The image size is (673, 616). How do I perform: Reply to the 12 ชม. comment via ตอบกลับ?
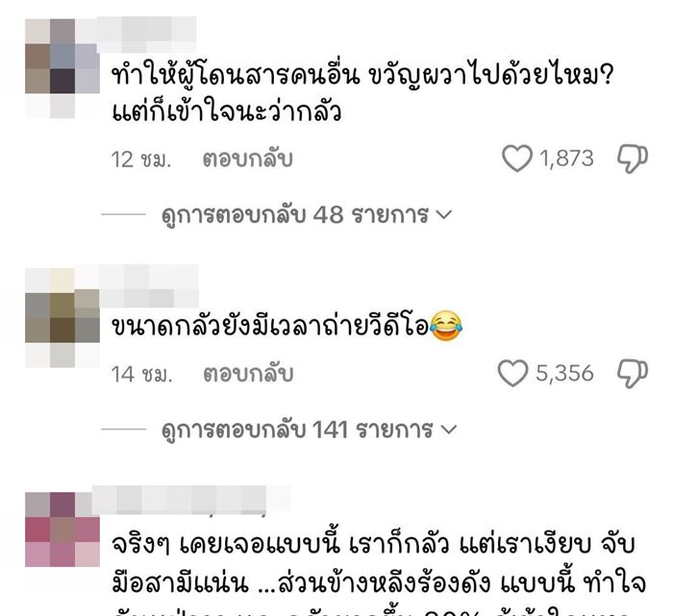tap(248, 159)
